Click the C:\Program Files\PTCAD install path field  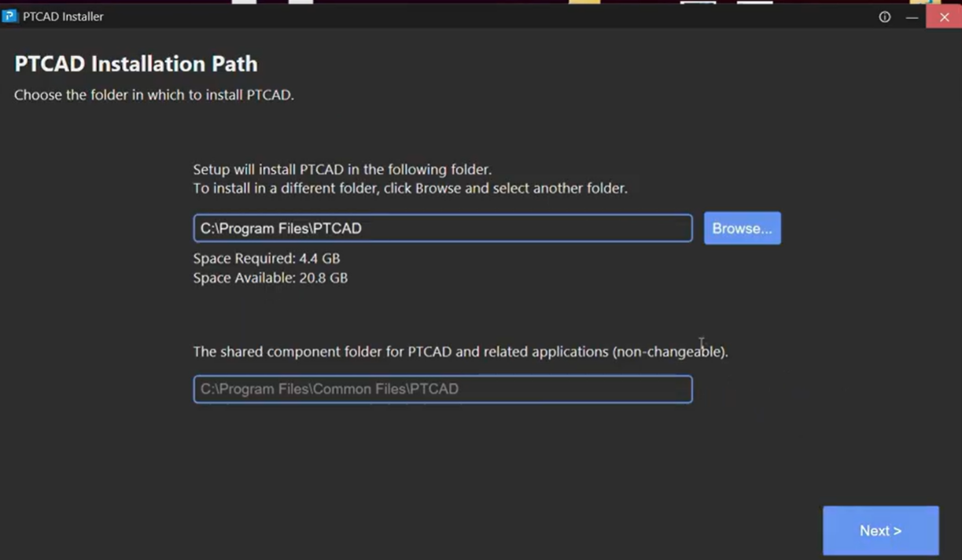tap(442, 228)
